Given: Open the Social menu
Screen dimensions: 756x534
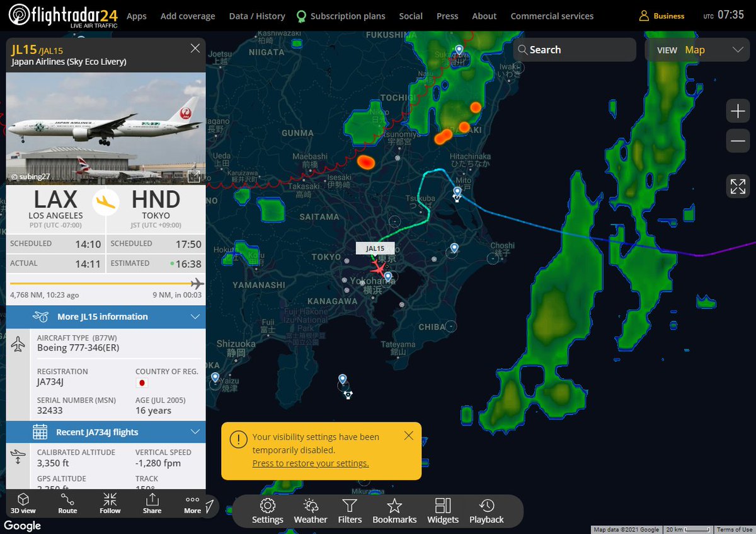Looking at the screenshot, I should tap(411, 16).
